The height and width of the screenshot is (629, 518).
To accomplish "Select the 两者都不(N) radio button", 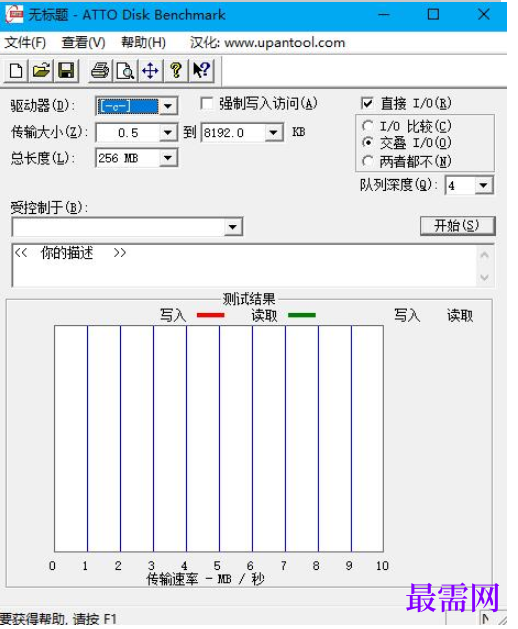I will coord(367,161).
